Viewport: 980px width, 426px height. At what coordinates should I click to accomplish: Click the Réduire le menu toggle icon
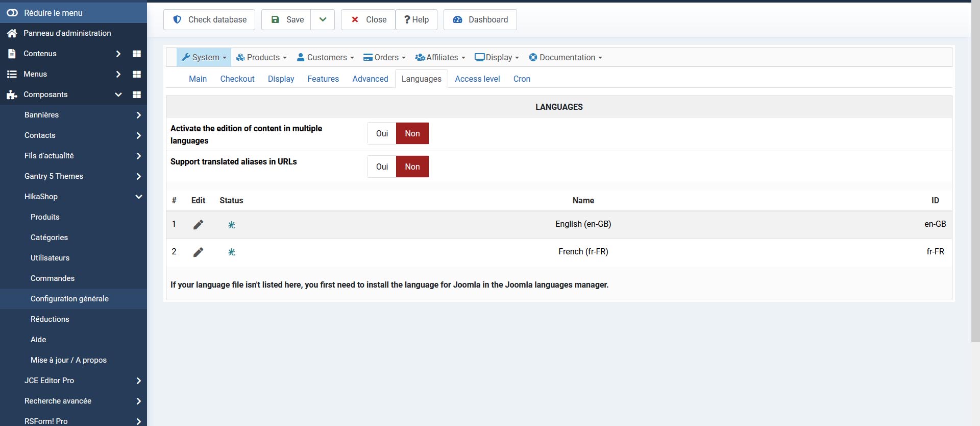click(12, 13)
